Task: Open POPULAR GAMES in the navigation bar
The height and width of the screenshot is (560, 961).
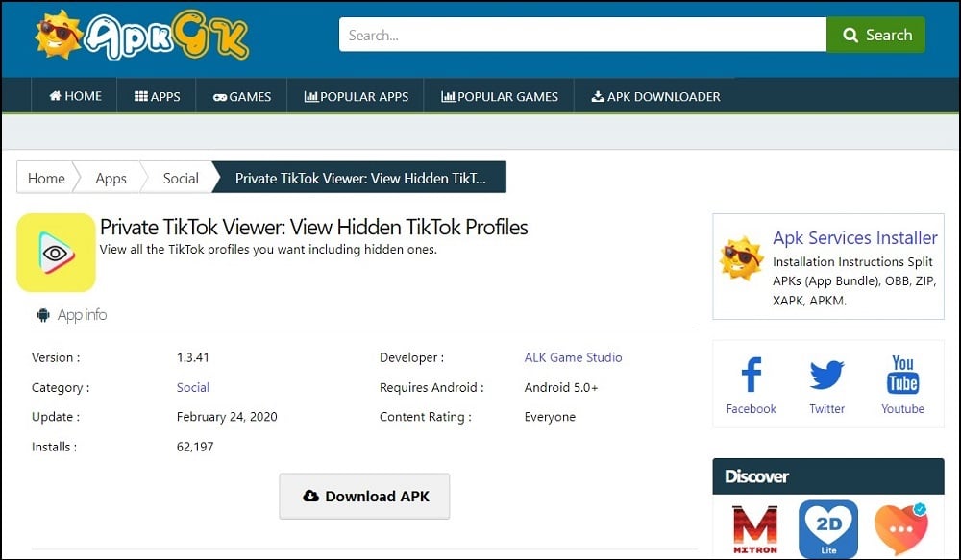Action: (499, 96)
